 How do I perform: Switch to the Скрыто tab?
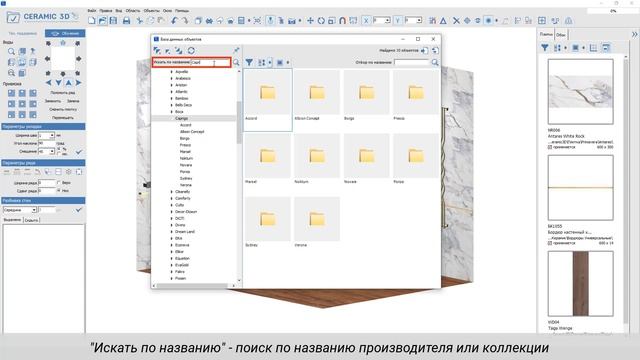(x=31, y=220)
